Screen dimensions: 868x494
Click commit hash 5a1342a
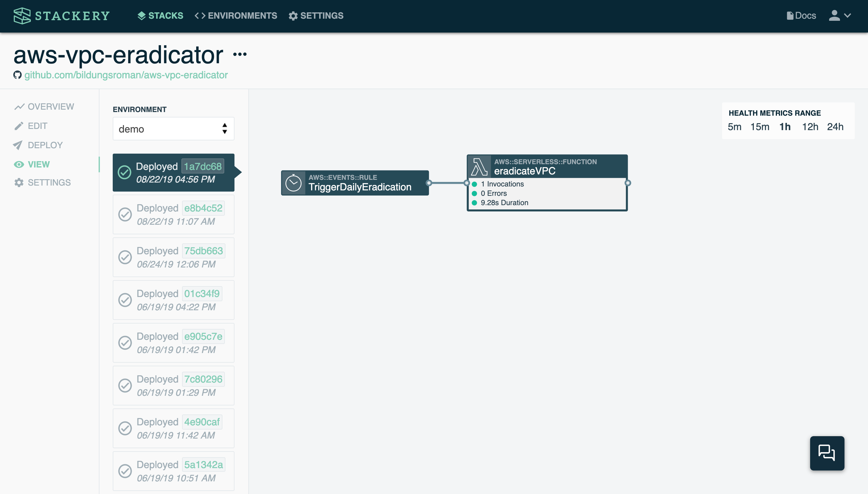tap(203, 464)
